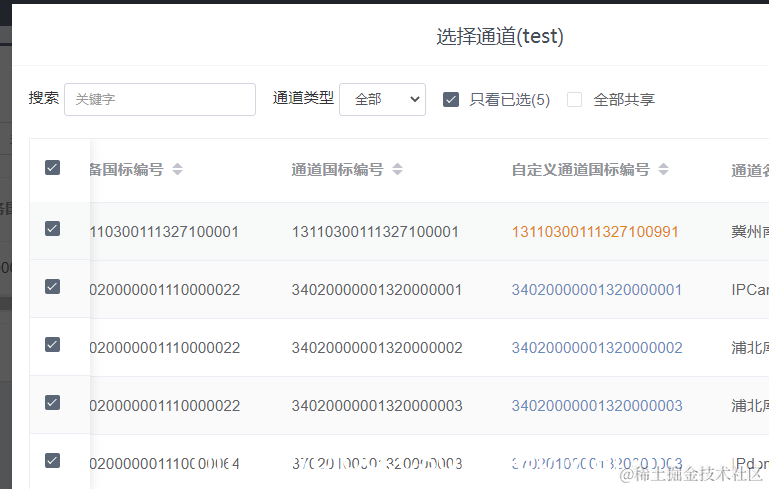
Task: Click channel ID cell 34020000001320000001 in black
Action: pos(377,290)
